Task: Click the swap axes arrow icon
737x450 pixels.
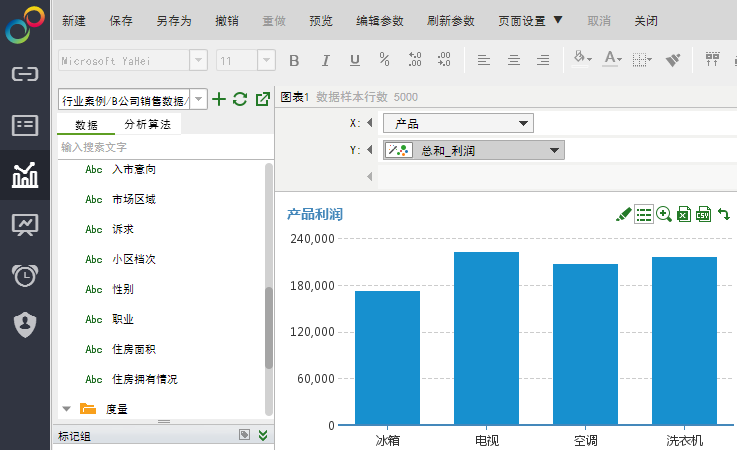Action: 724,214
